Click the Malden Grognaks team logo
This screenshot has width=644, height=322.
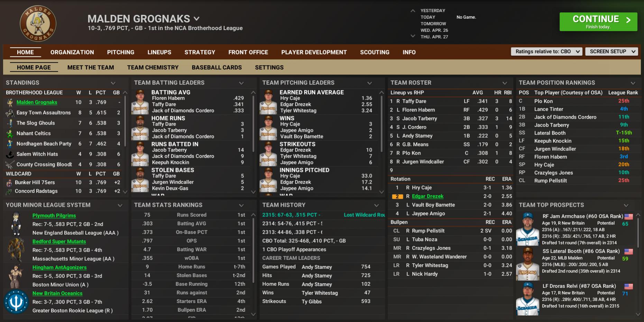click(38, 23)
